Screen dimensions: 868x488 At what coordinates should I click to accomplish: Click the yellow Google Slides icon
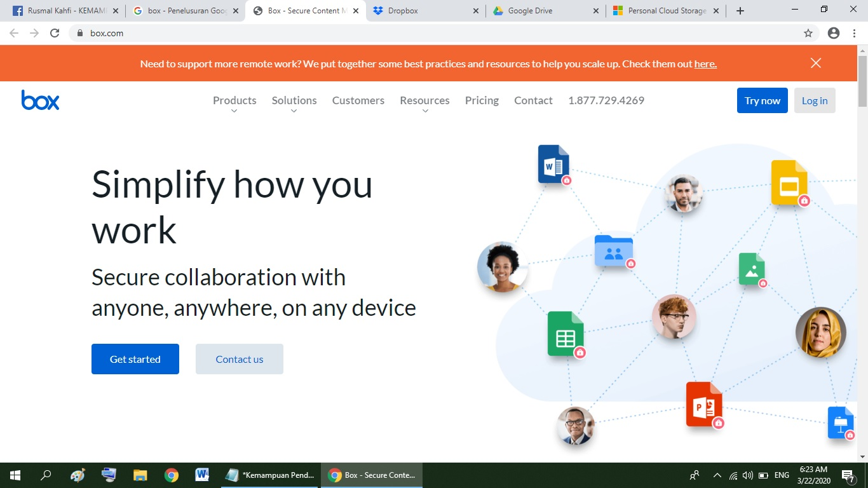point(789,182)
